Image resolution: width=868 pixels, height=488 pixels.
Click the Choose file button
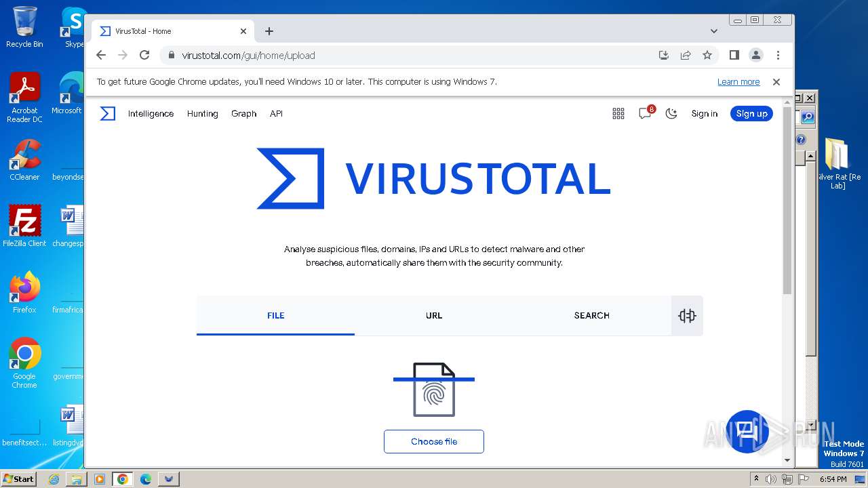click(434, 441)
